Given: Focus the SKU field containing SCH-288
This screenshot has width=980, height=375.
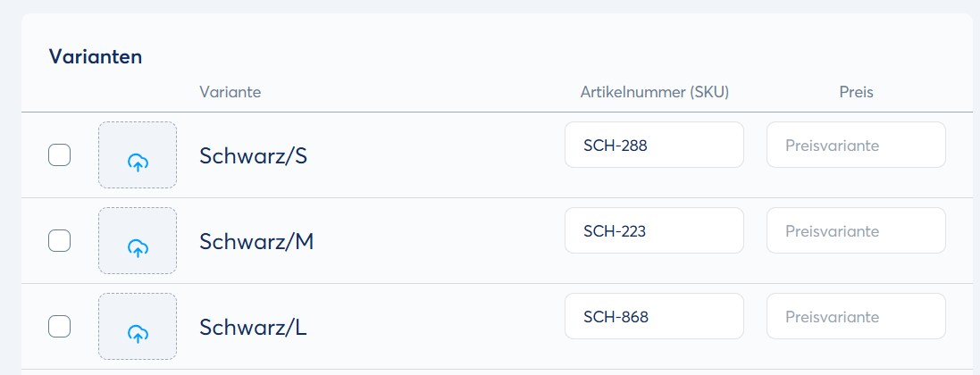Looking at the screenshot, I should 654,145.
